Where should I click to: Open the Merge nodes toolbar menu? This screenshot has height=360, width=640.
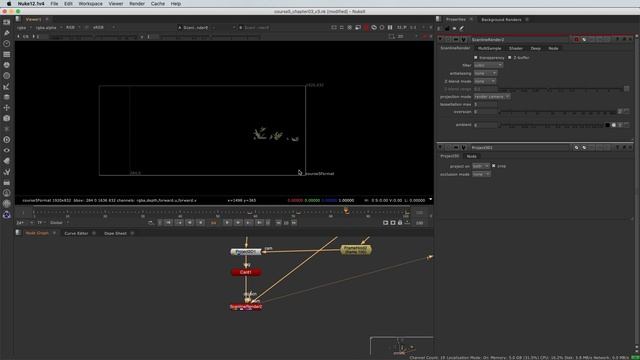(x=7, y=97)
